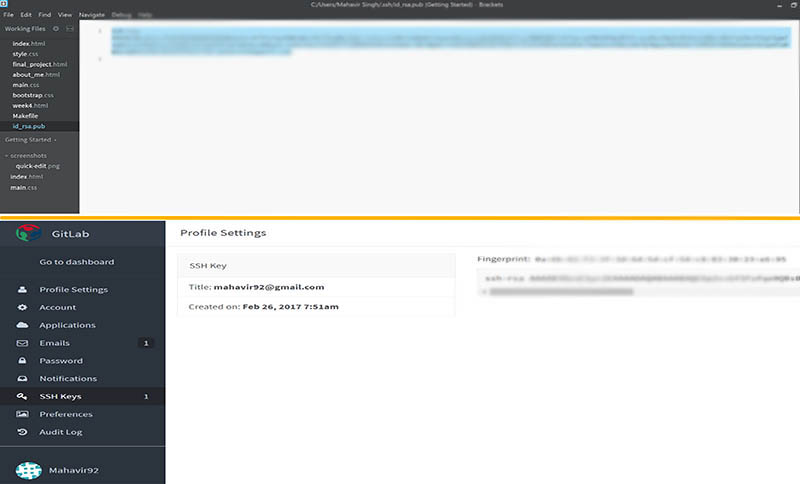Open the File menu in Brackets
The image size is (800, 484).
click(x=9, y=15)
